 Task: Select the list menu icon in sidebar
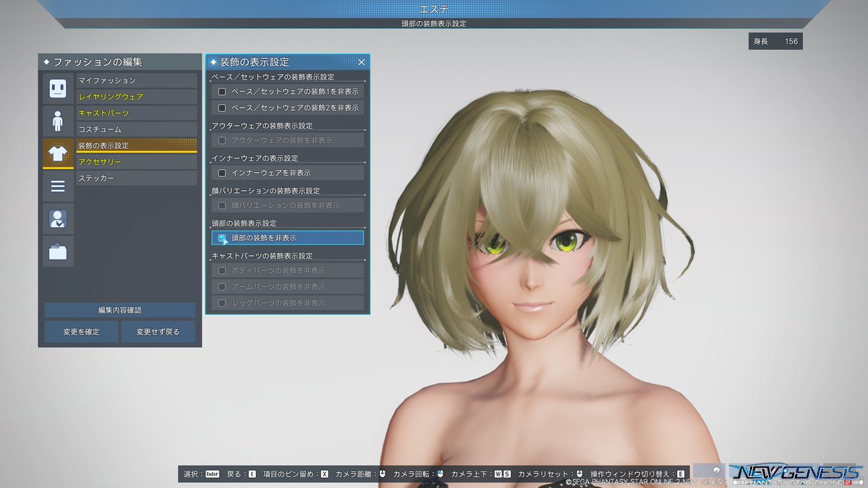(58, 186)
